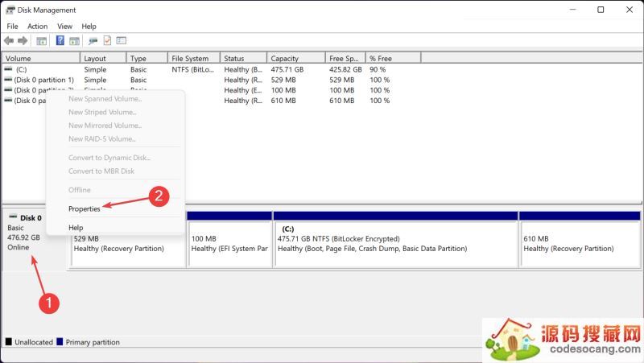Click the blue Primary partition legend swatch
This screenshot has width=644, height=363.
pos(60,342)
